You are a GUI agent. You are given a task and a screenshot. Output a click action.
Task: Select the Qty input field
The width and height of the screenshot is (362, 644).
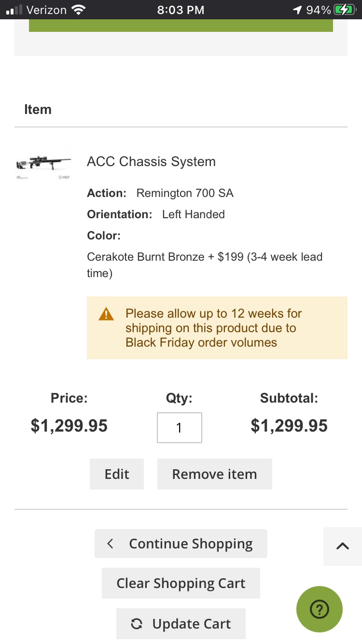pos(180,428)
